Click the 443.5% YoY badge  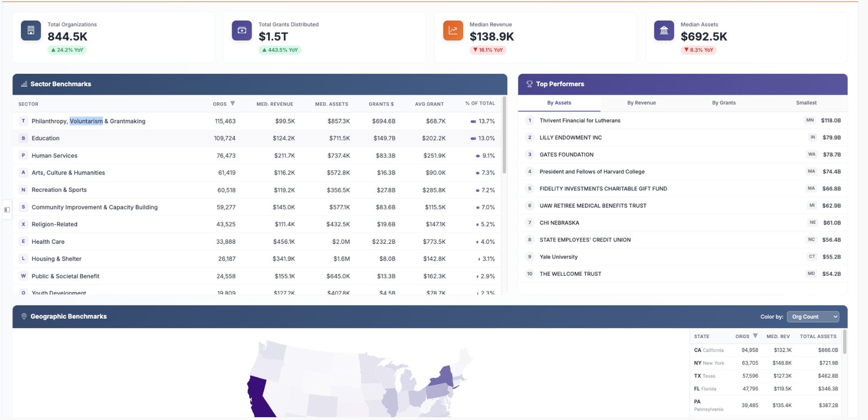click(280, 50)
